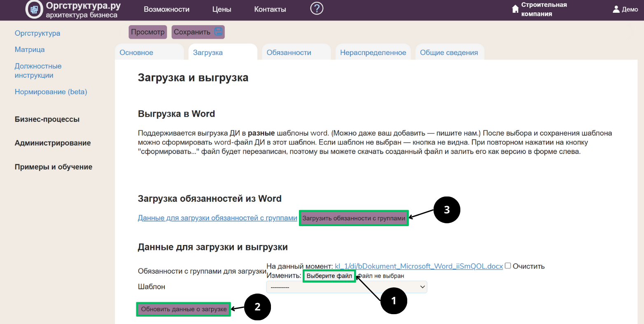This screenshot has width=644, height=324.
Task: Open the Шаблон dropdown
Action: pos(347,287)
